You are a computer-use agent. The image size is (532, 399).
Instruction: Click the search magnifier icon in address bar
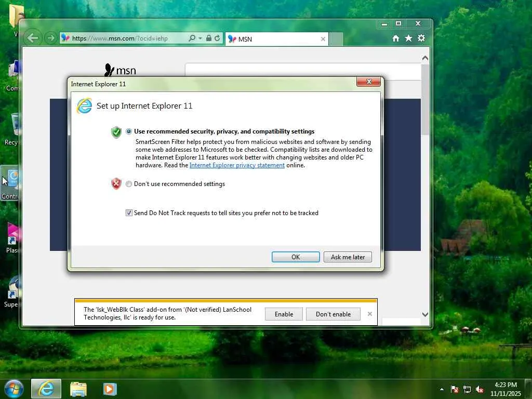(x=192, y=38)
